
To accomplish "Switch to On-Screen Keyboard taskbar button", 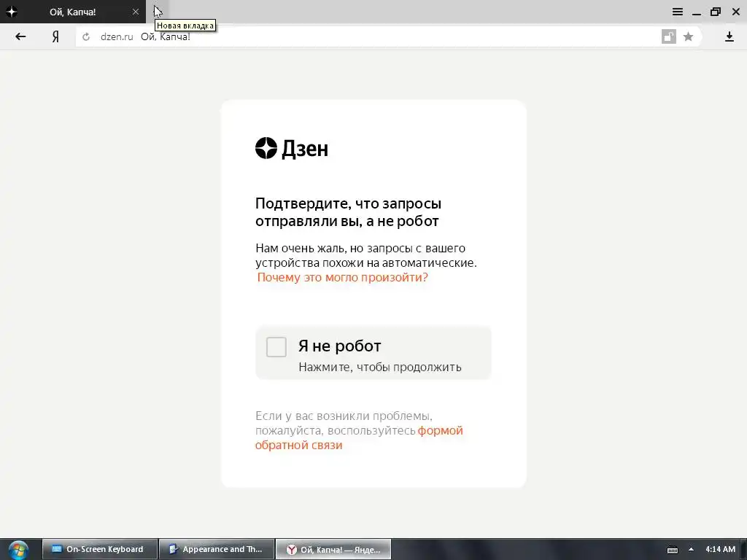I will pyautogui.click(x=99, y=549).
